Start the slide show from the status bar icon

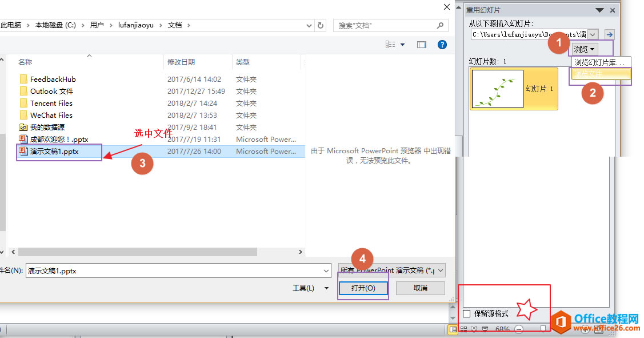[485, 329]
